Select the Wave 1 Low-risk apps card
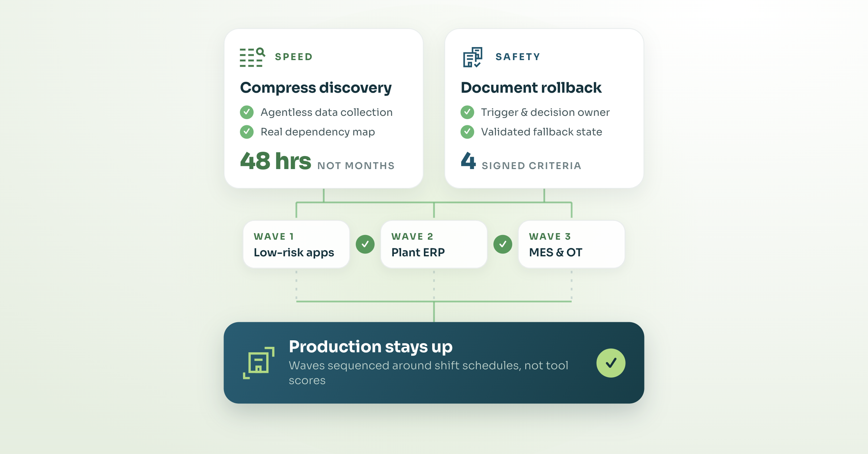The image size is (868, 454). [296, 244]
